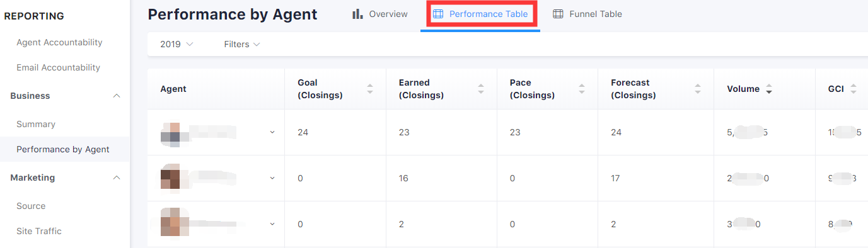This screenshot has height=248, width=868.
Task: Sort by Forecast (Closings) column
Action: [698, 89]
